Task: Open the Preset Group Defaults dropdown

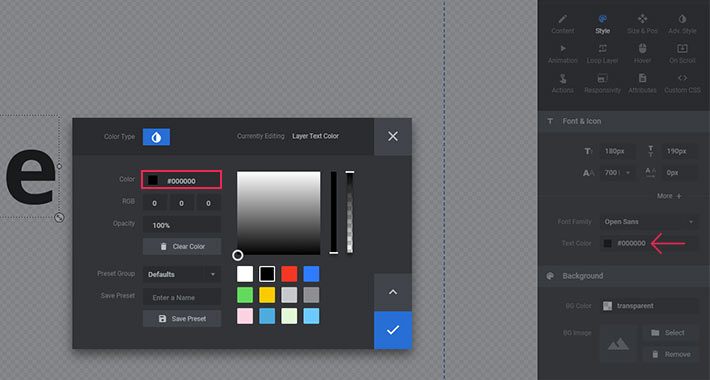Action: click(x=182, y=274)
